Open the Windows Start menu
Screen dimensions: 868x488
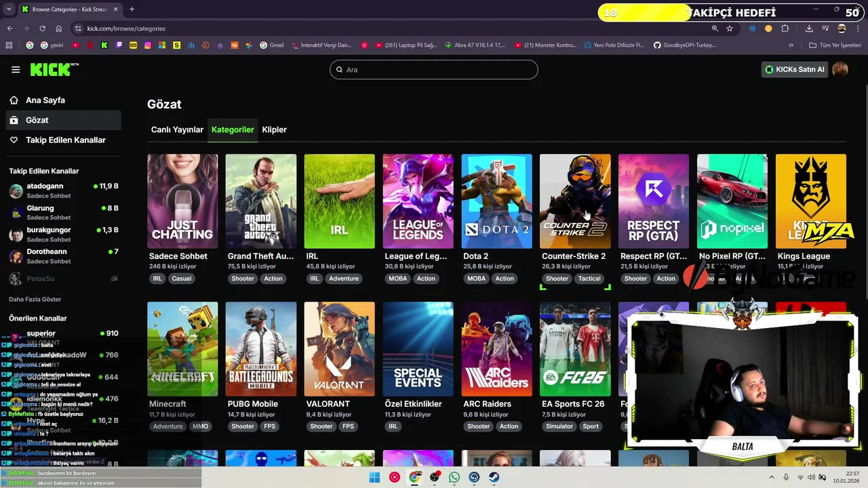tap(374, 477)
